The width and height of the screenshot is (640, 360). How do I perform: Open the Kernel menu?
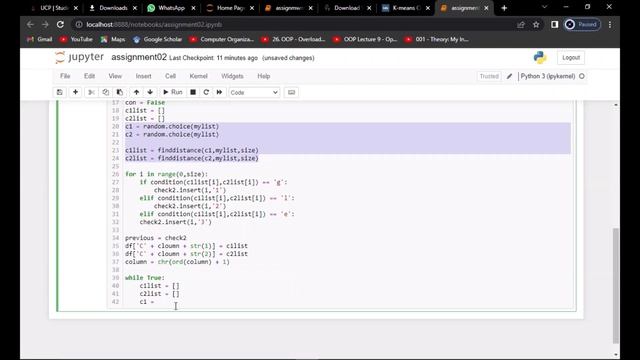point(198,76)
